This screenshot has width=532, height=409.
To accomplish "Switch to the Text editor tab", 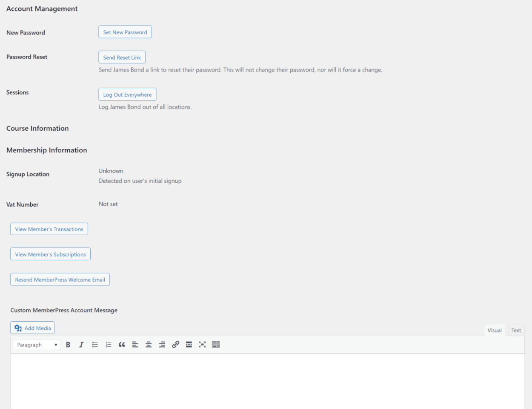I will [516, 330].
